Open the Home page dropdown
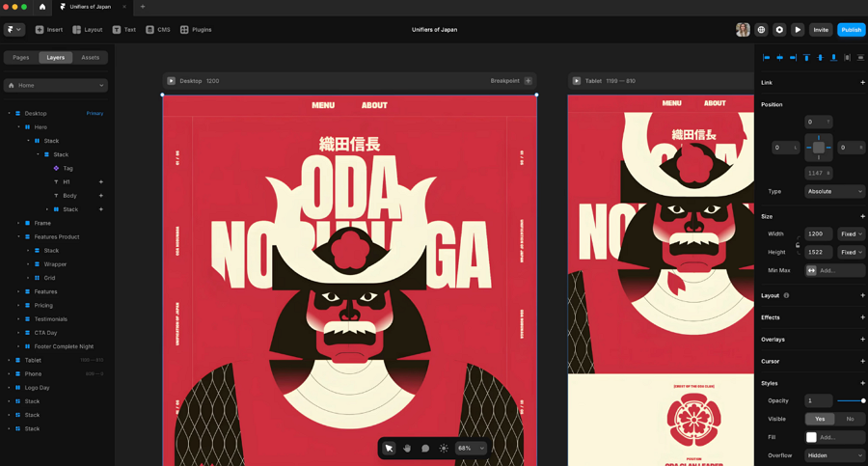 click(55, 85)
